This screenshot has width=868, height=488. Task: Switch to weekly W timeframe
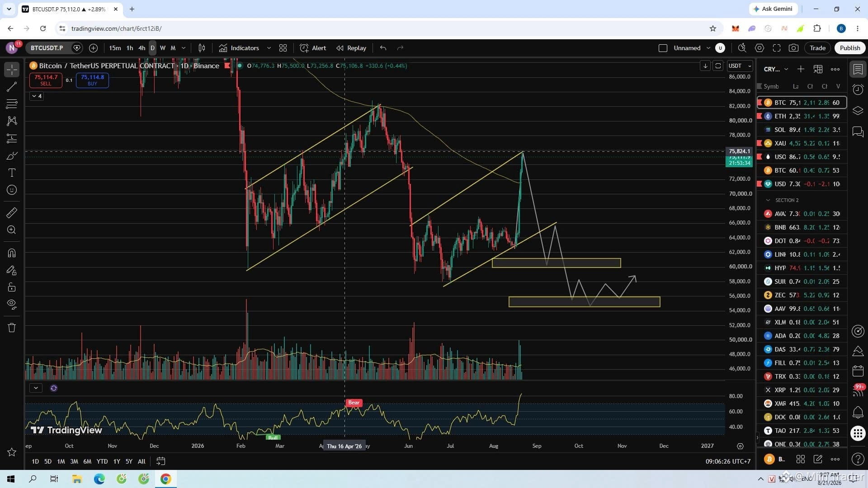pos(163,48)
